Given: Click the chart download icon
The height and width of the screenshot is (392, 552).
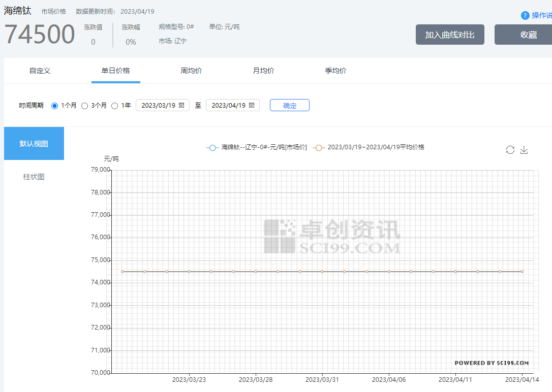Looking at the screenshot, I should (524, 150).
